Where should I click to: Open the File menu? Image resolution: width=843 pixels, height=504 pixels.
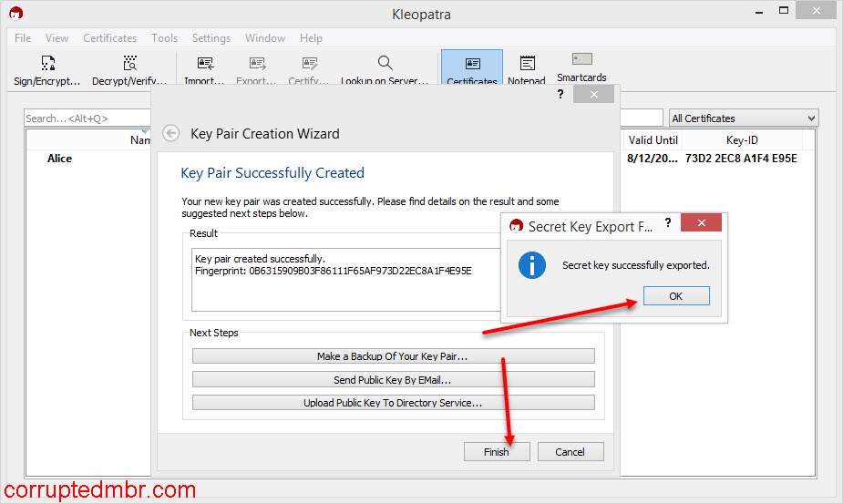click(x=23, y=38)
